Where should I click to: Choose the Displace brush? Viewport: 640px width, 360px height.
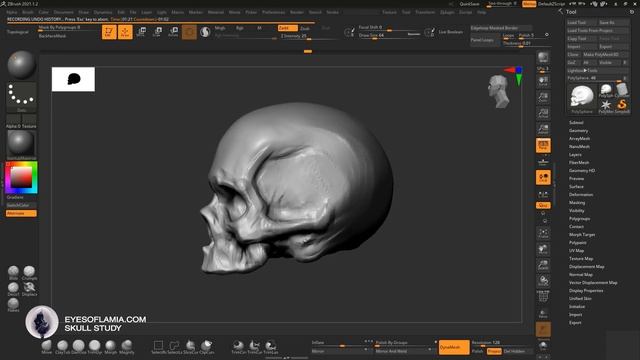pyautogui.click(x=29, y=289)
